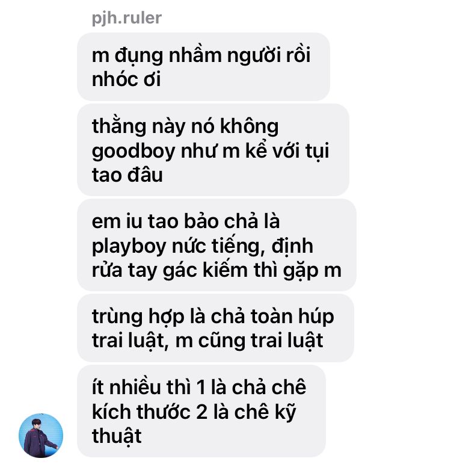The image size is (451, 476).
Task: Click the words 'rửa tay gác kiếm'
Action: click(x=170, y=270)
